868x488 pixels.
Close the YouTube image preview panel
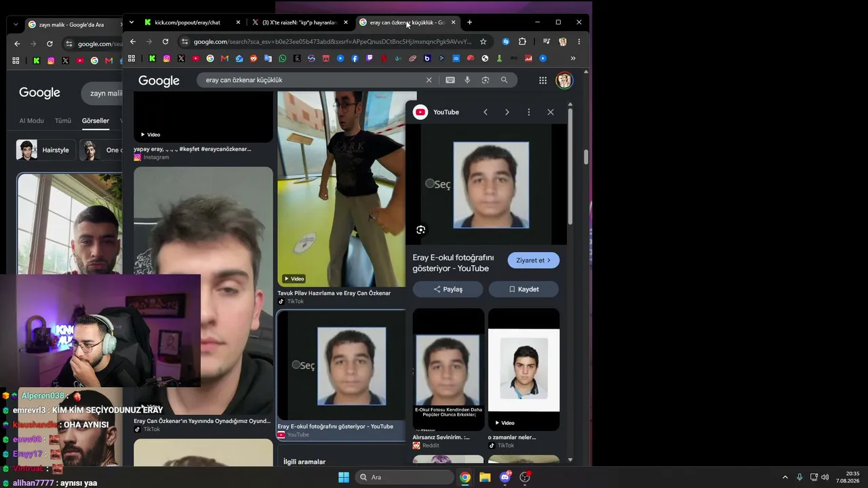pos(550,112)
